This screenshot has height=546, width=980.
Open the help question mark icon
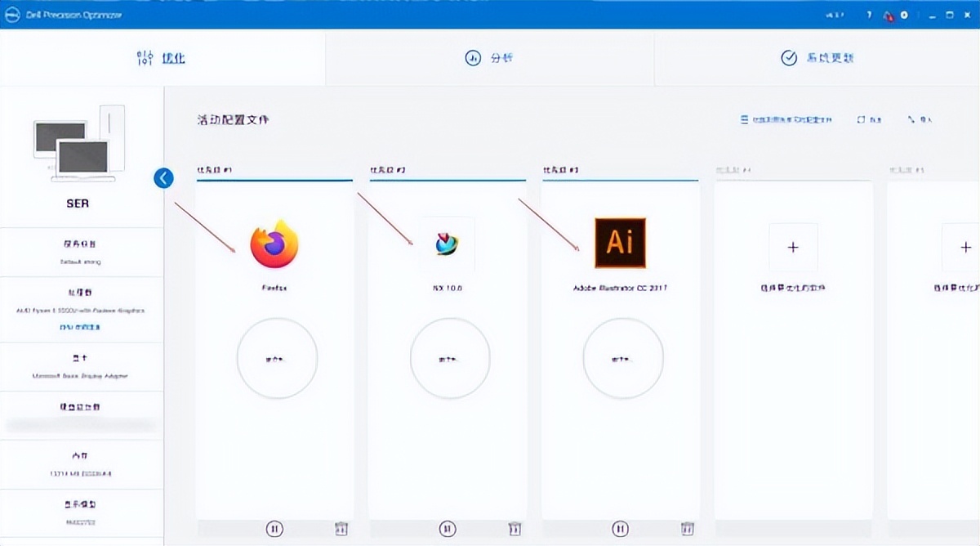[x=869, y=16]
